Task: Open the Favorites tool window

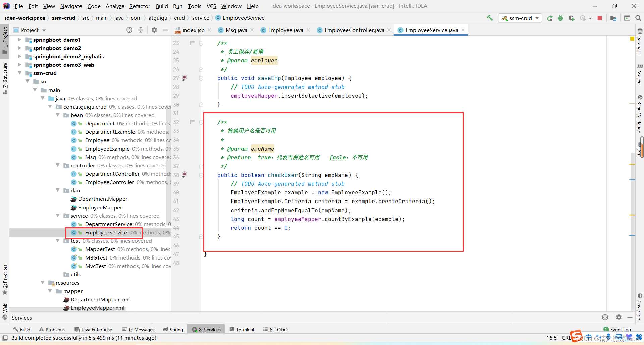Action: [x=5, y=280]
